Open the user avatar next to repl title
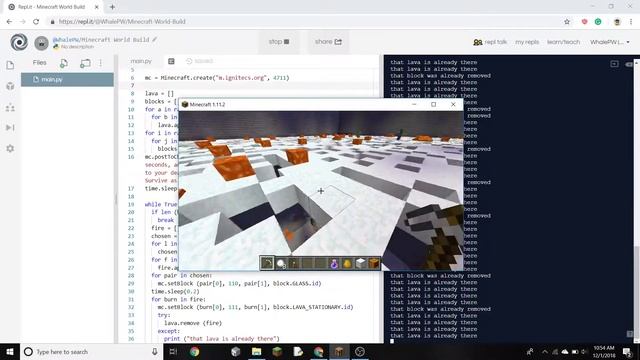This screenshot has width=640, height=360. coord(41,43)
